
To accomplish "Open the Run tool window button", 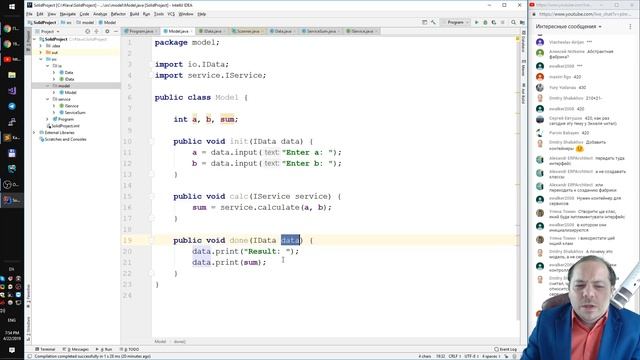I will [104, 349].
